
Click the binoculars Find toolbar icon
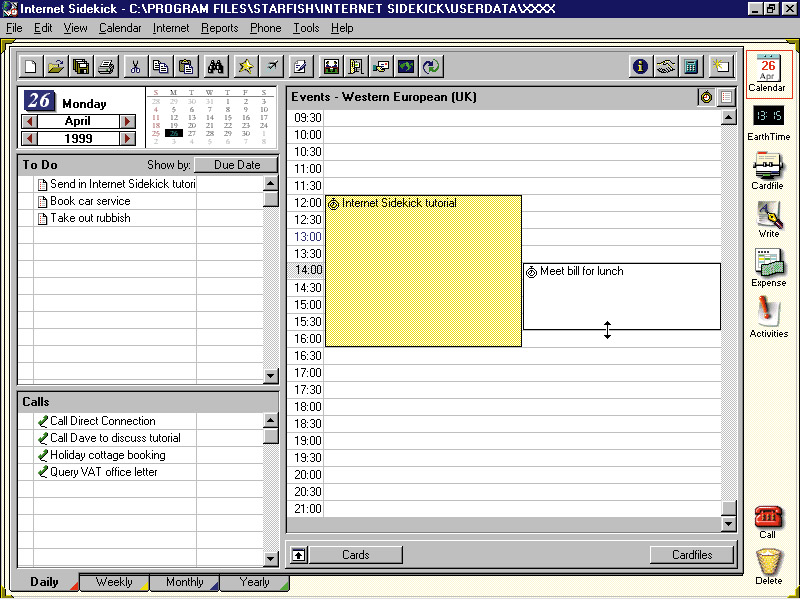(215, 67)
